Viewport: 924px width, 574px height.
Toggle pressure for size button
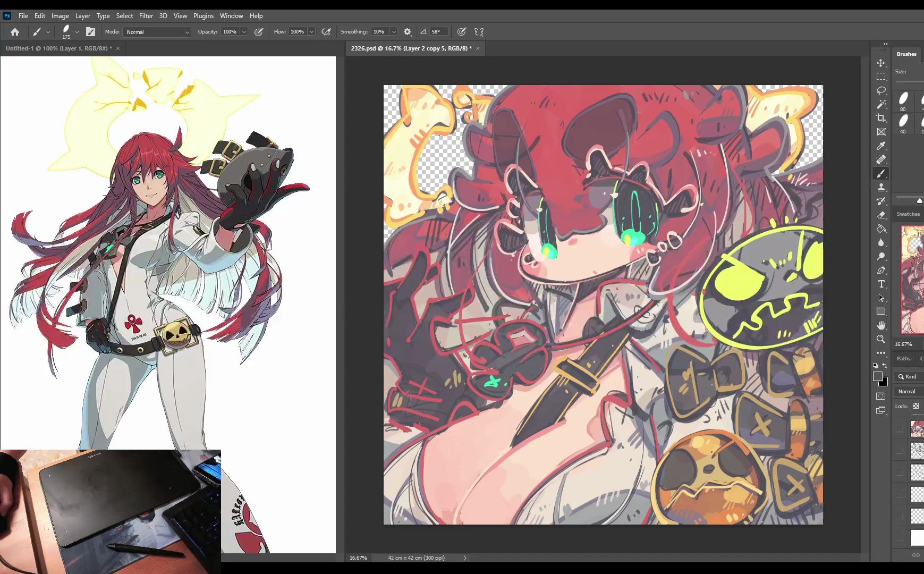[462, 32]
